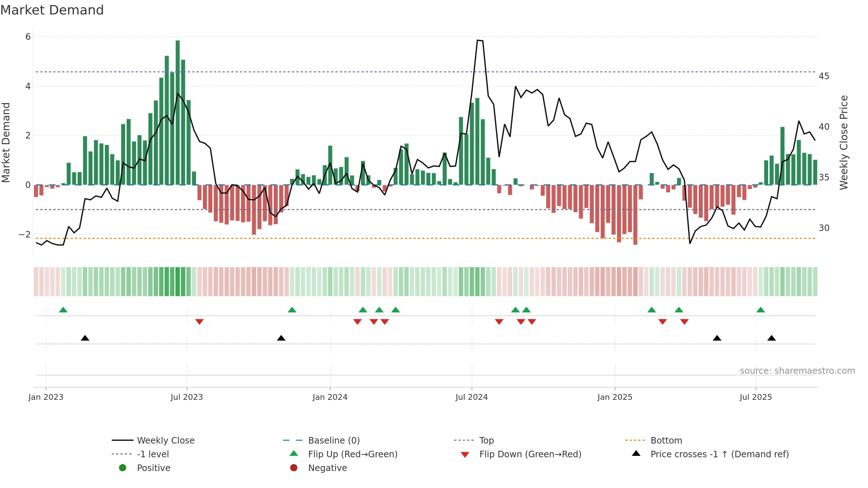Click the black triangle marker before Jul 2025
The image size is (868, 488).
pos(717,338)
